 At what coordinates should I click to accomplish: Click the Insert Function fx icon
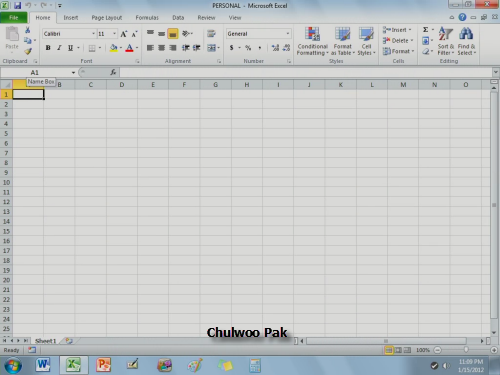pyautogui.click(x=113, y=72)
